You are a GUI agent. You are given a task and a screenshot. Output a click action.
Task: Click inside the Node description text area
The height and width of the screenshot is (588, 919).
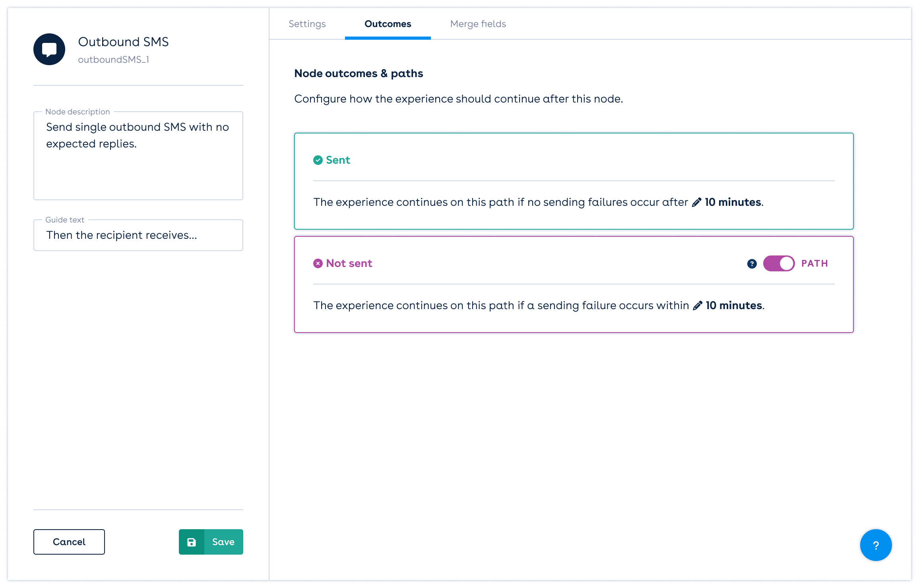pos(138,155)
